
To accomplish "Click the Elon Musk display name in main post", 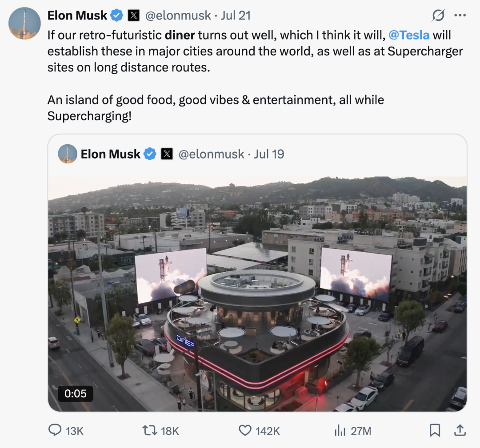I will [x=77, y=16].
